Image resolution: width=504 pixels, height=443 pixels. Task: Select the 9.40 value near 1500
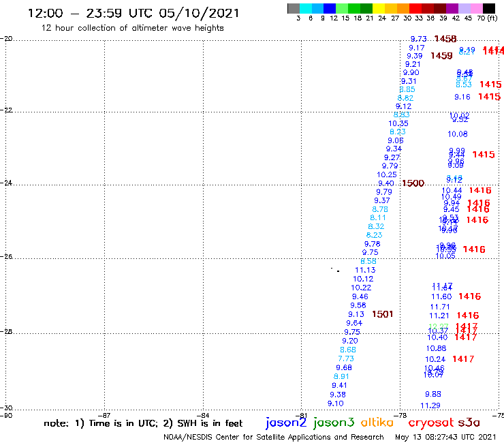coord(386,183)
